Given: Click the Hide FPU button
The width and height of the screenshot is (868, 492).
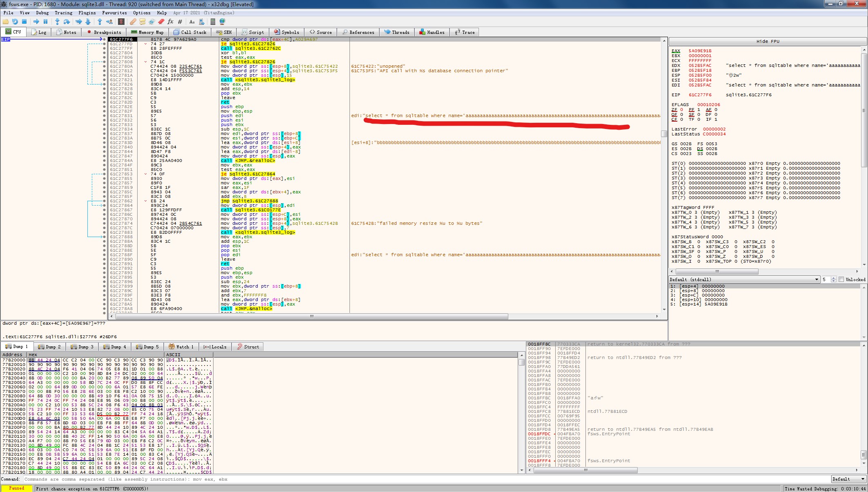Looking at the screenshot, I should click(768, 41).
